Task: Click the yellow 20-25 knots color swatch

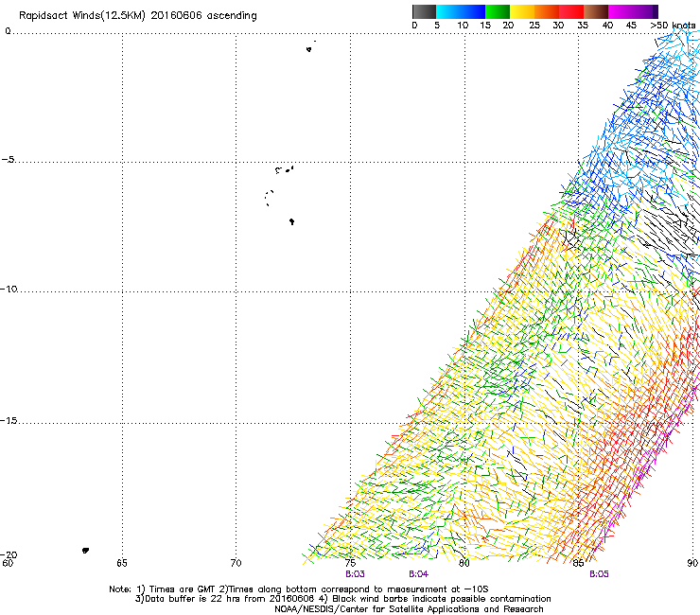Action: [522, 11]
